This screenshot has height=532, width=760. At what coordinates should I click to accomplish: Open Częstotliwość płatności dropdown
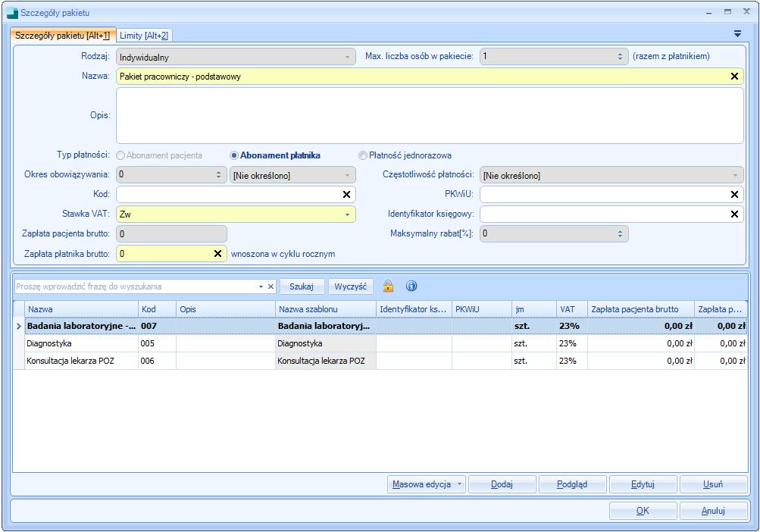coord(735,176)
